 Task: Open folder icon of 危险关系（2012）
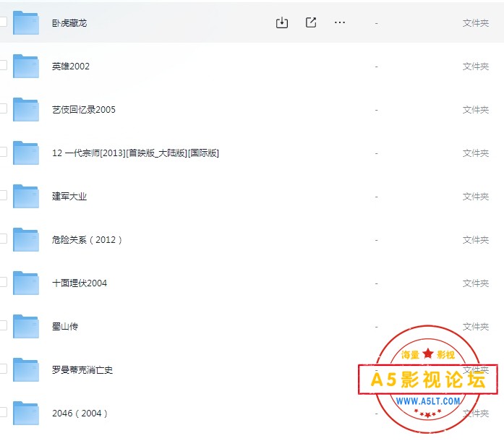tap(26, 240)
